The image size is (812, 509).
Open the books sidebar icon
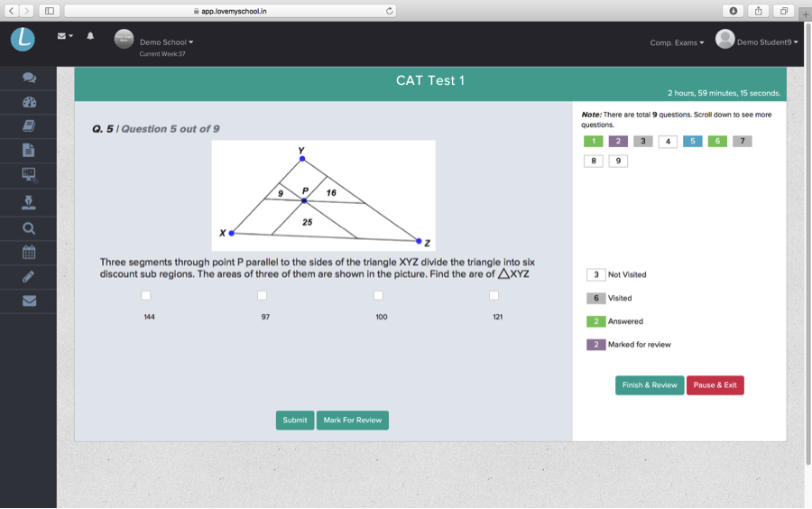tap(29, 125)
